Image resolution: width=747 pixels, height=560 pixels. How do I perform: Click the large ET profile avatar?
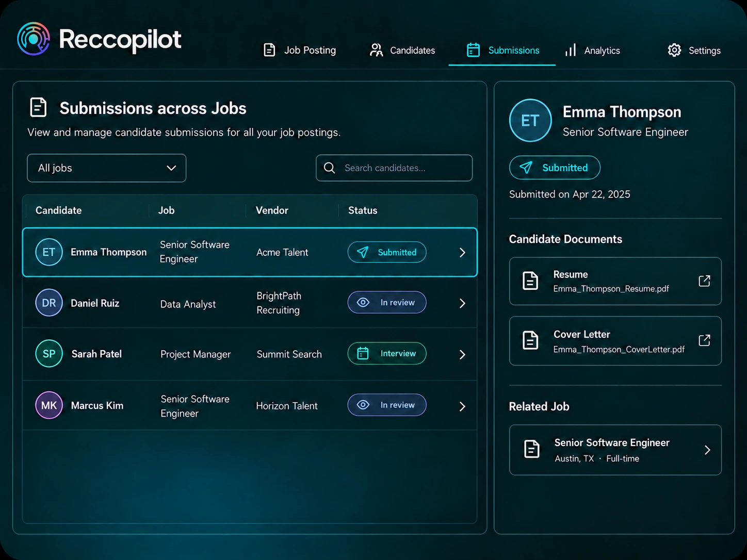[x=530, y=120]
